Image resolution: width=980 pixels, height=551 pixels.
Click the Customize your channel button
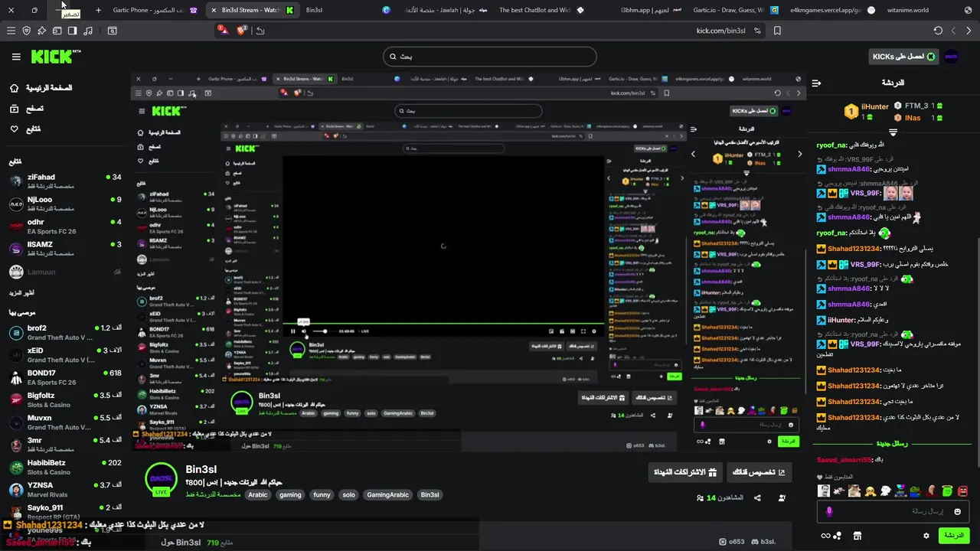coord(759,472)
